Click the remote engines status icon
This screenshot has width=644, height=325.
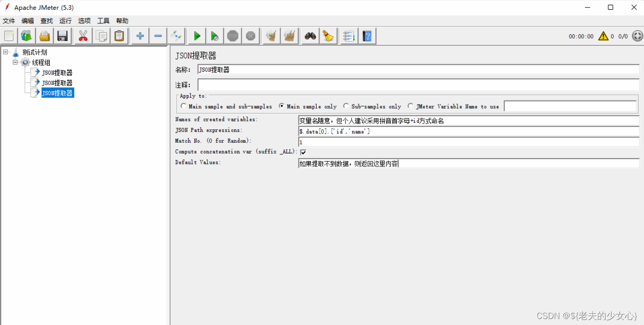637,36
